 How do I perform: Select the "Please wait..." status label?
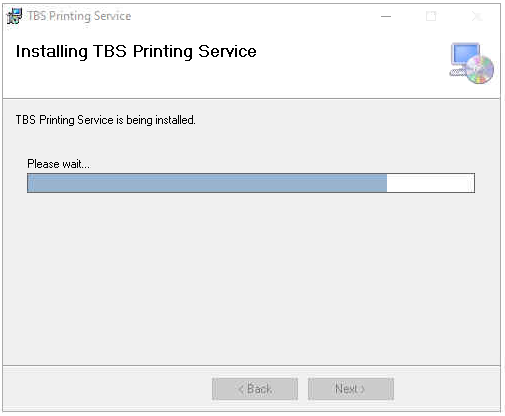pyautogui.click(x=58, y=164)
